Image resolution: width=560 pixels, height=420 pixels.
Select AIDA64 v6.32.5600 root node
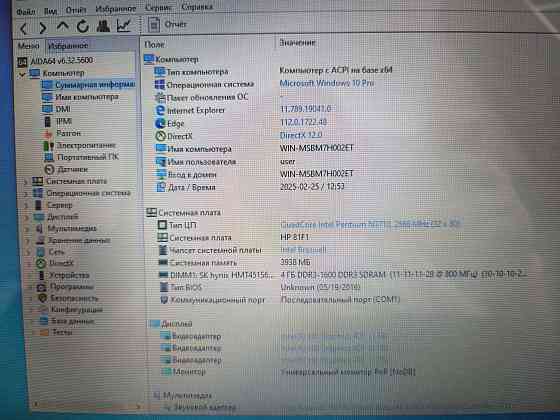pyautogui.click(x=56, y=61)
